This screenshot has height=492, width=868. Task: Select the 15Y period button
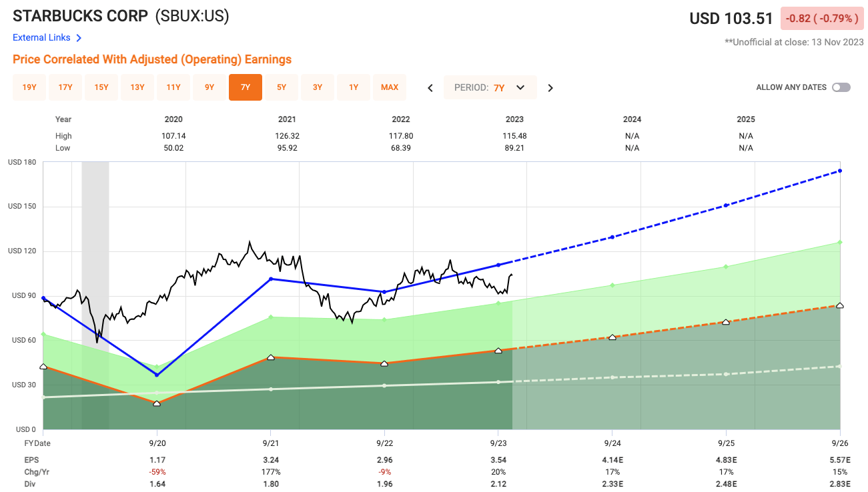point(101,87)
